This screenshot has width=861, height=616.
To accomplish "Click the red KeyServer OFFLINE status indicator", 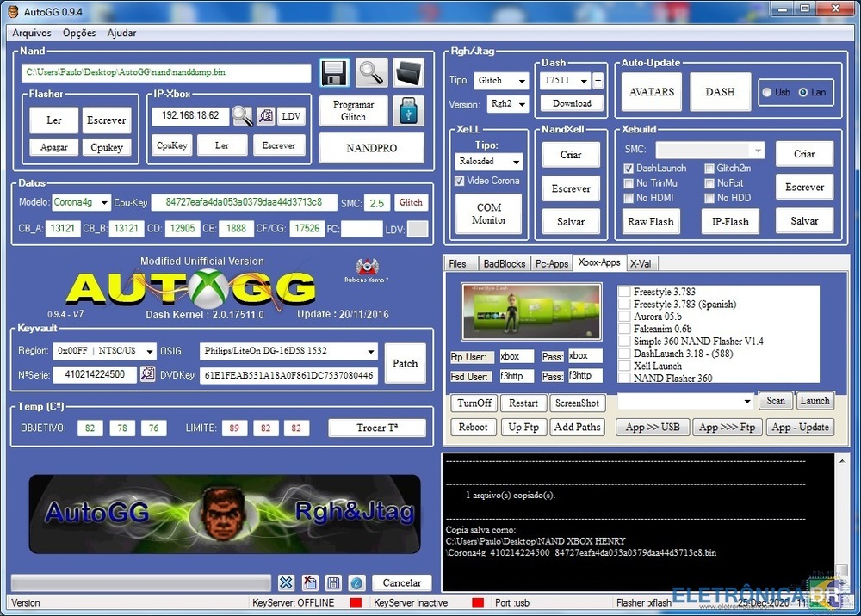I will tap(356, 603).
